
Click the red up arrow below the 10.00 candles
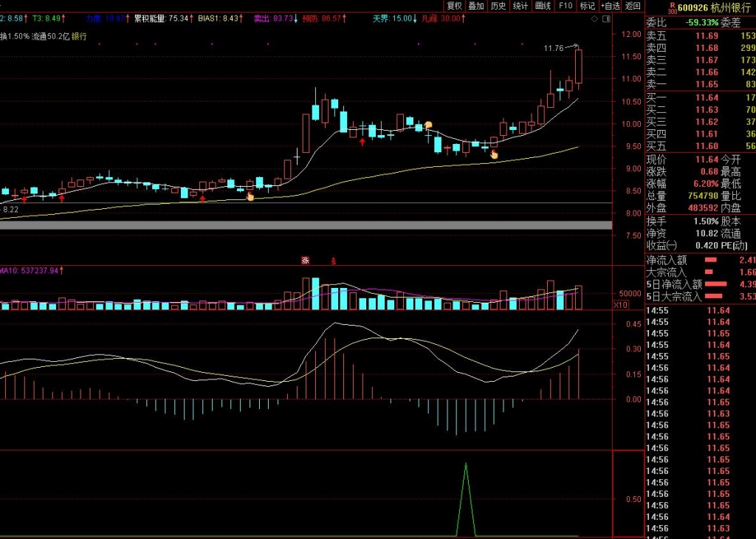362,140
